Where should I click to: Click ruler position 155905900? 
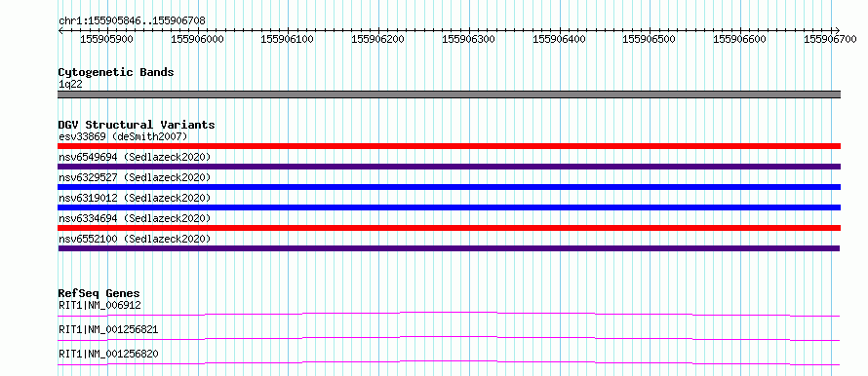coord(106,39)
